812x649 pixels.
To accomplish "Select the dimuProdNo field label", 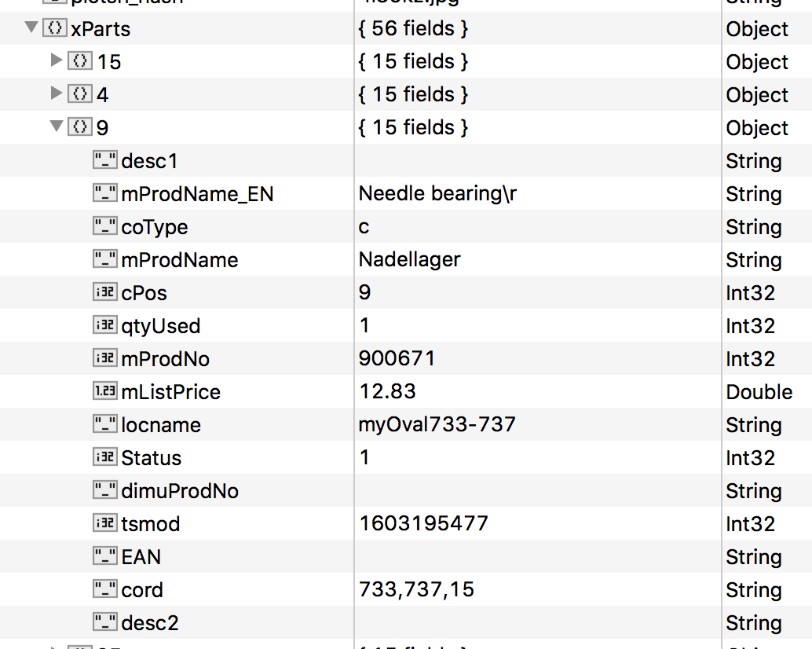I will 179,491.
